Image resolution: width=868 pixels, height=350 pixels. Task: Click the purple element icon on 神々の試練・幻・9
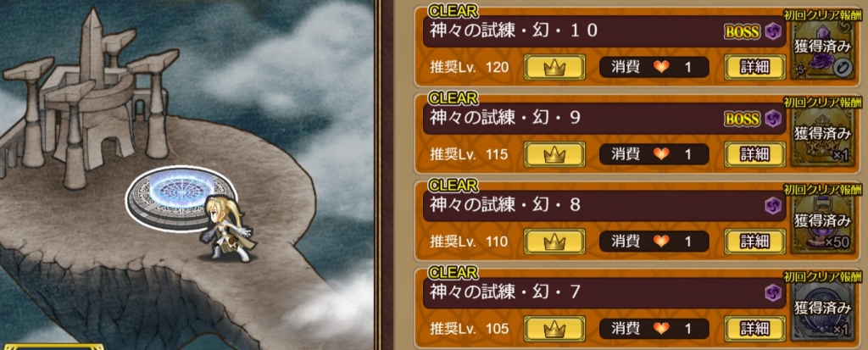773,119
